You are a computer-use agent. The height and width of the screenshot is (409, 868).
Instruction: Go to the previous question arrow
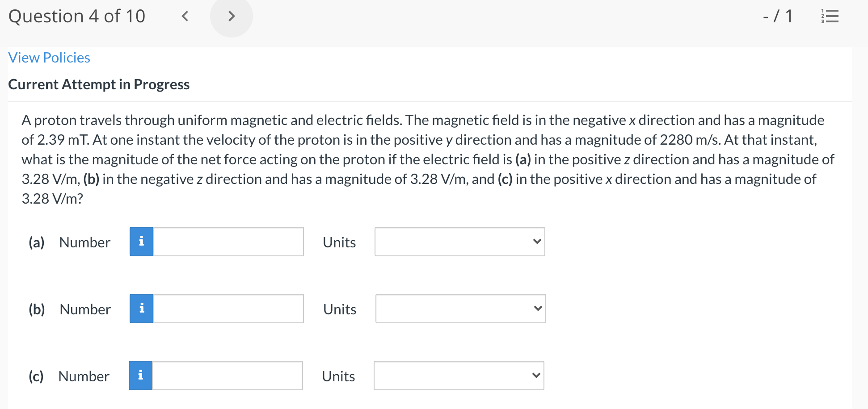pos(184,16)
